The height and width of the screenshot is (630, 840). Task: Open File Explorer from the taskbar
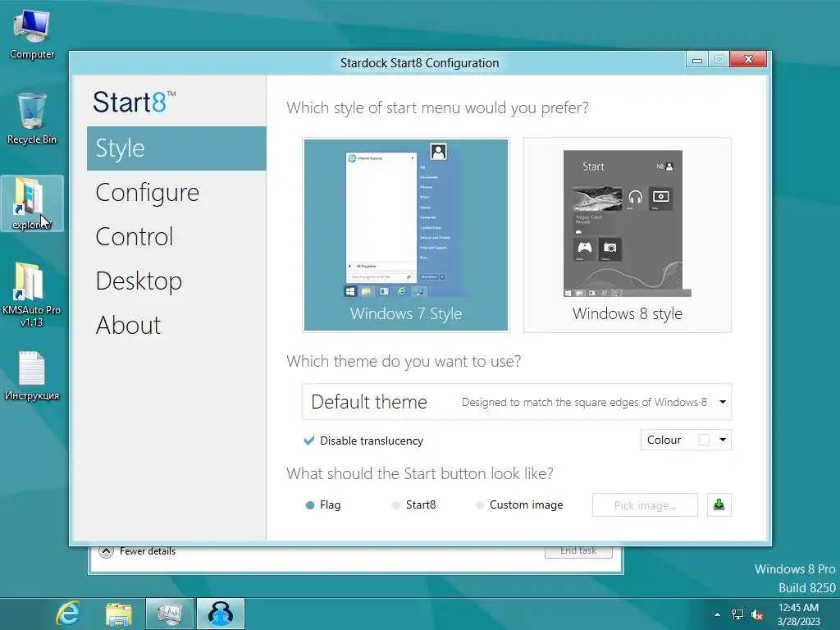click(118, 614)
